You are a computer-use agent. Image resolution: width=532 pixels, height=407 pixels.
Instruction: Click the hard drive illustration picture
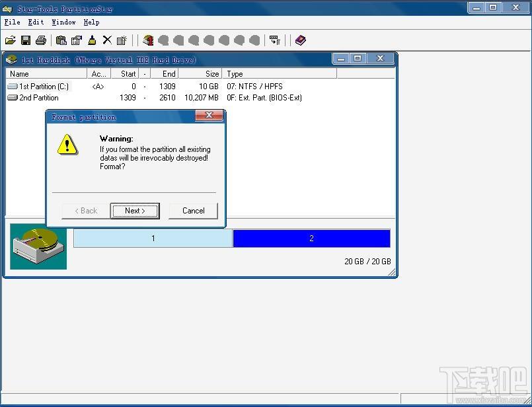(38, 246)
